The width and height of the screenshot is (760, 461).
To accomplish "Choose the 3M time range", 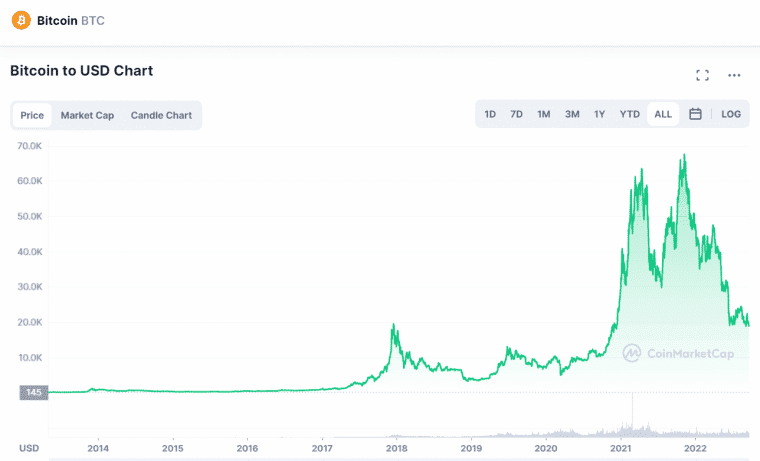I will coord(572,114).
